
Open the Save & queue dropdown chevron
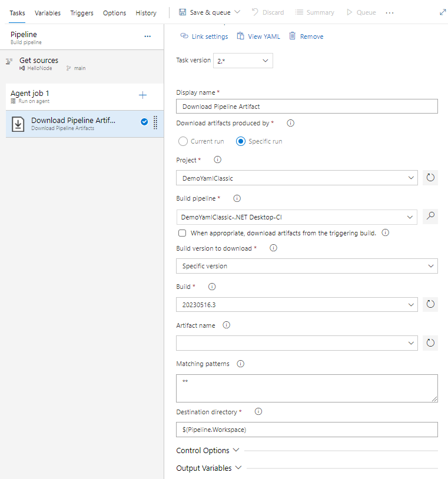point(238,12)
